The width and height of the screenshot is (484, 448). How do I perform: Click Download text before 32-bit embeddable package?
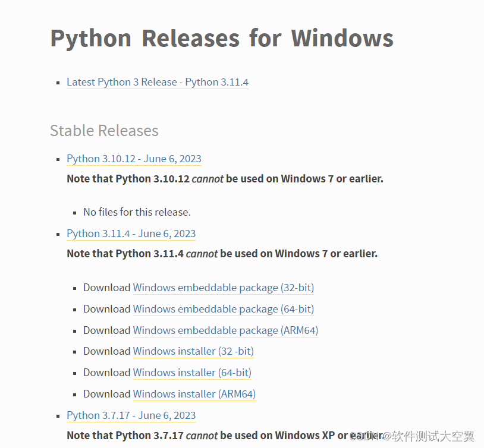[x=106, y=288]
